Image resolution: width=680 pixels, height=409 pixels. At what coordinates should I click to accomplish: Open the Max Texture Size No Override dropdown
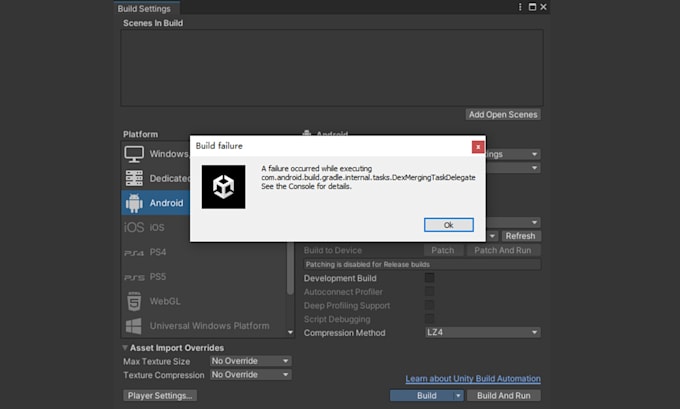pyautogui.click(x=251, y=361)
